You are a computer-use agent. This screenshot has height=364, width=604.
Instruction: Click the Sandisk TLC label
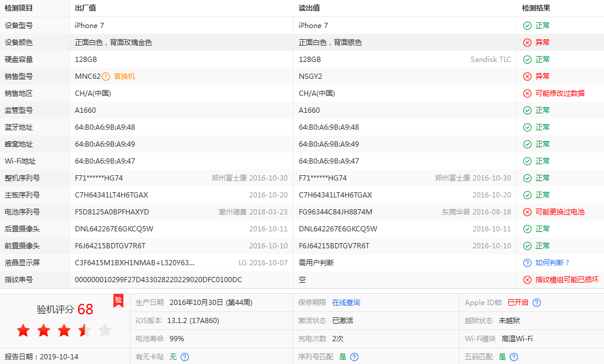click(x=491, y=60)
